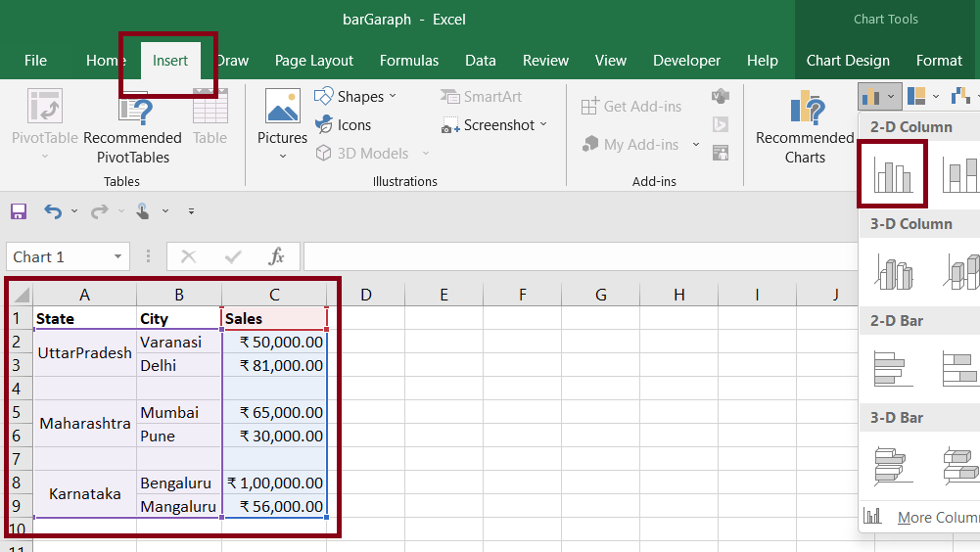This screenshot has width=980, height=552.
Task: Go to the Review tab
Action: point(545,61)
